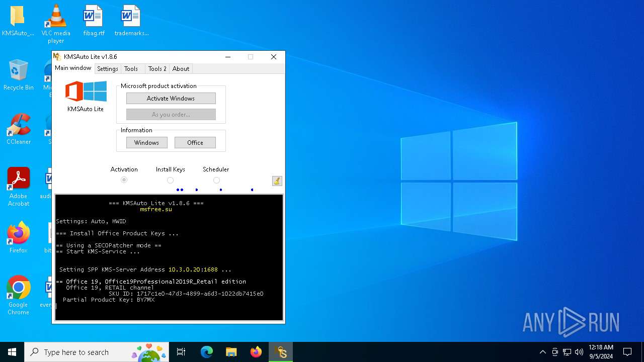
Task: Switch to the Main window tab
Action: point(73,68)
